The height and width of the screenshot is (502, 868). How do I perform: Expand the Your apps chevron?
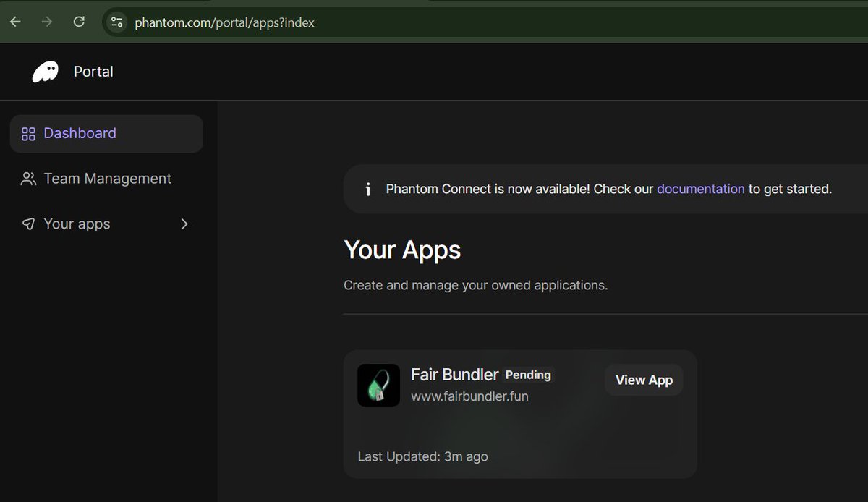pyautogui.click(x=184, y=224)
